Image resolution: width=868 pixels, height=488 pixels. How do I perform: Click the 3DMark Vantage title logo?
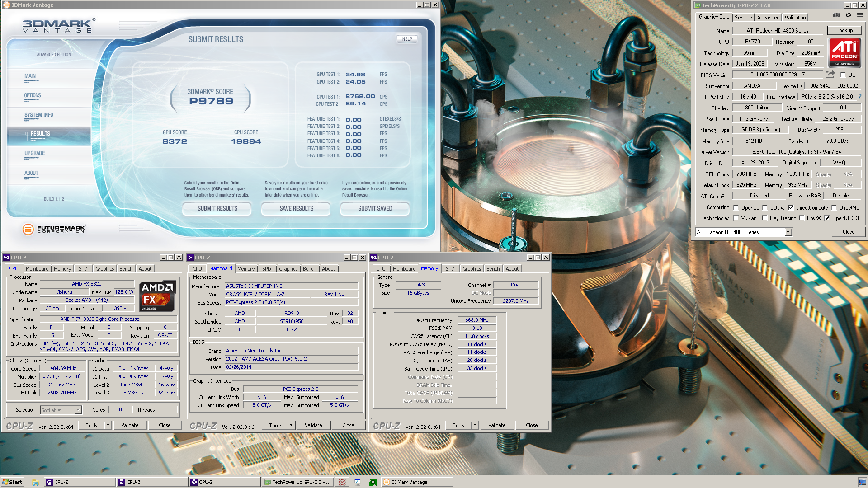[x=59, y=26]
